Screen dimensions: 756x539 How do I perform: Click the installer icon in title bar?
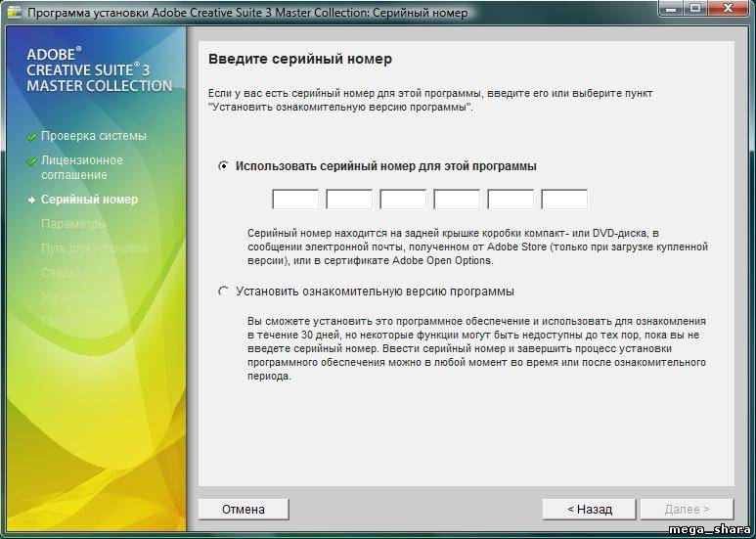click(x=14, y=12)
